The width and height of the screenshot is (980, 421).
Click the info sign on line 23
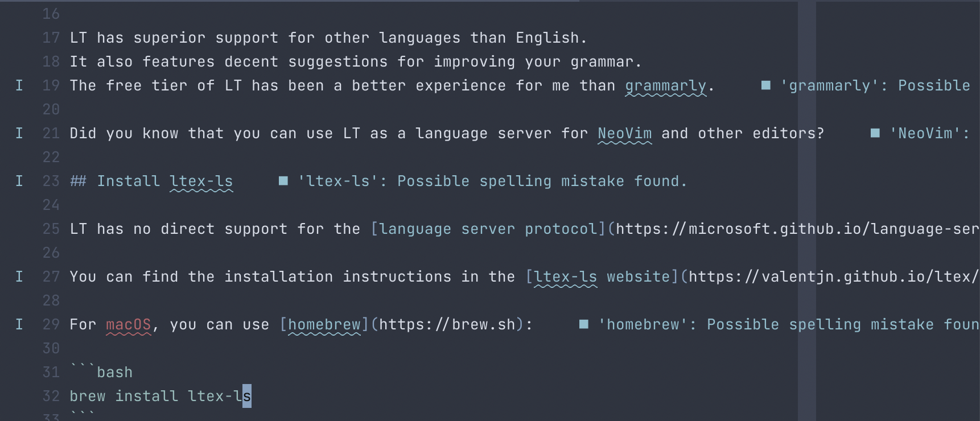click(x=19, y=181)
